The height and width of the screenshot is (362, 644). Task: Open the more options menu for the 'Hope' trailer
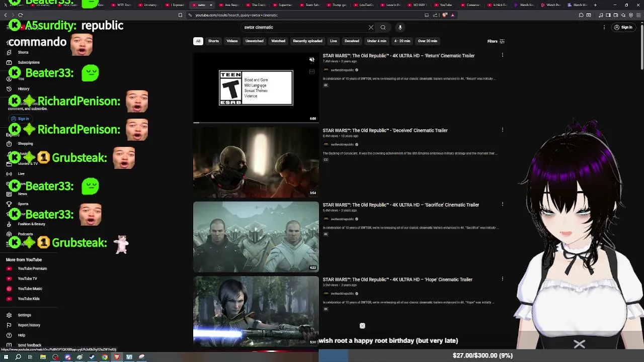502,279
